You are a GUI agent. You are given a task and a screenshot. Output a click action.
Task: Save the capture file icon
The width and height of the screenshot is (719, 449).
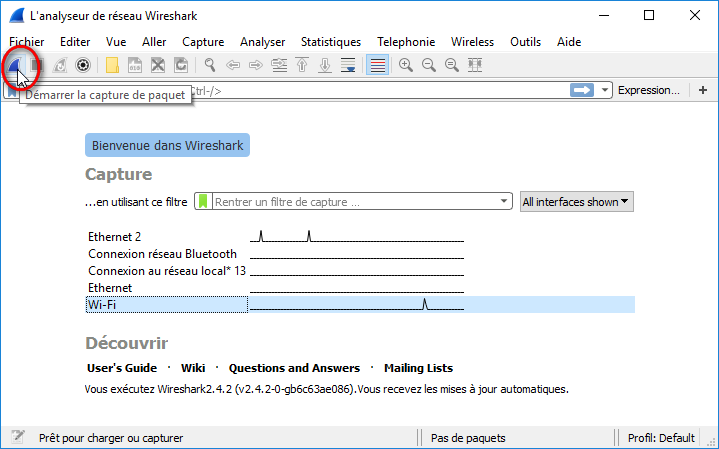point(135,65)
